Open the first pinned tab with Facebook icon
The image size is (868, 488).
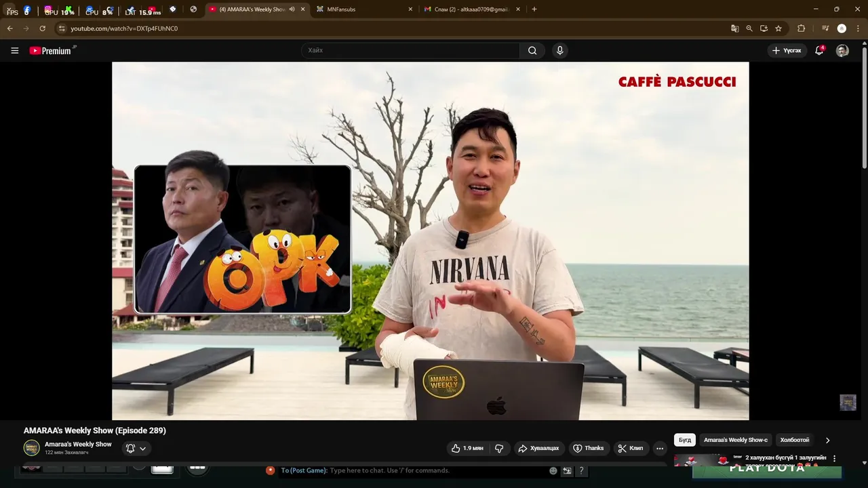pyautogui.click(x=27, y=9)
